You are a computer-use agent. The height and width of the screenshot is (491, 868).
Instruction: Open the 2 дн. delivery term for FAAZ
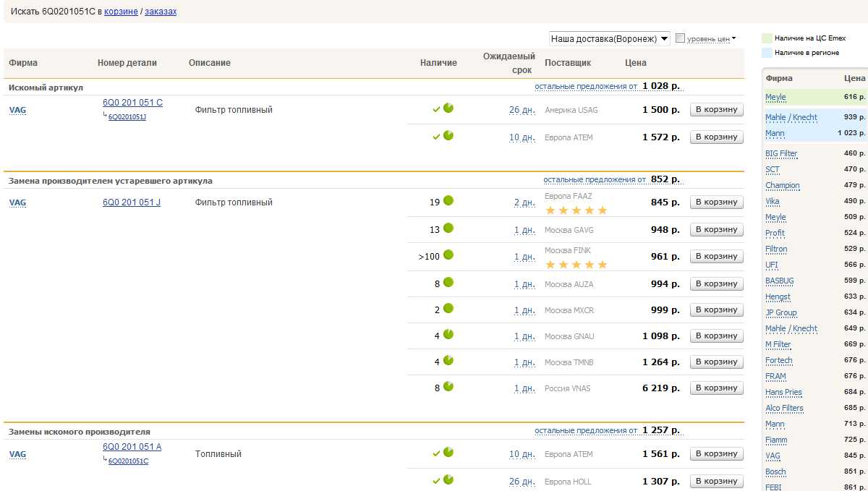(524, 202)
